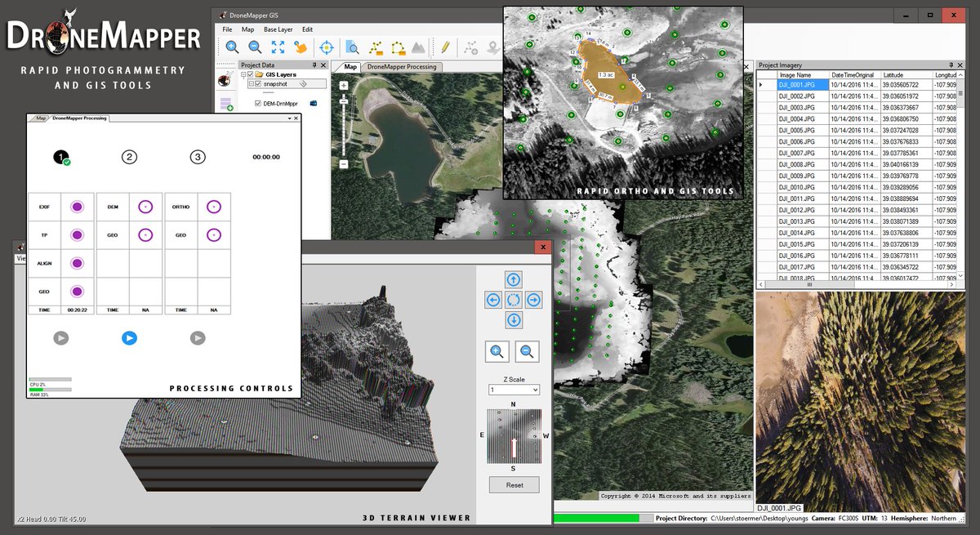Click the zoom to full extent icon
Image resolution: width=980 pixels, height=535 pixels.
pos(278,46)
